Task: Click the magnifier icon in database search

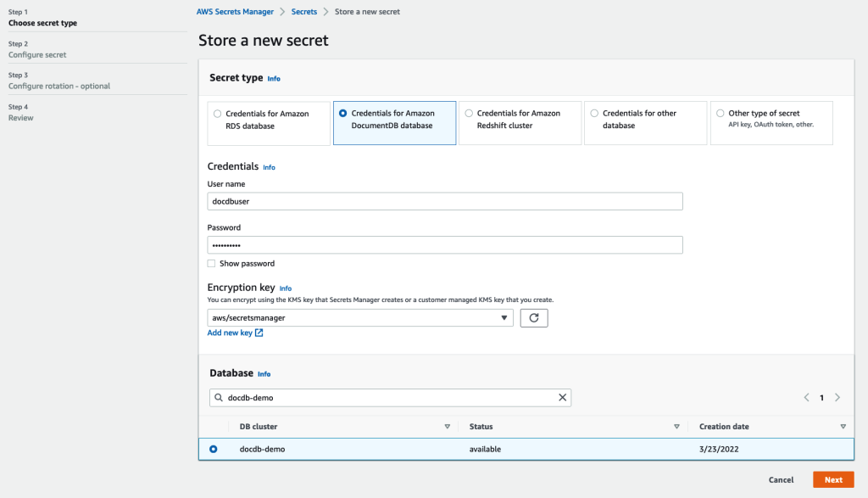Action: pos(219,397)
